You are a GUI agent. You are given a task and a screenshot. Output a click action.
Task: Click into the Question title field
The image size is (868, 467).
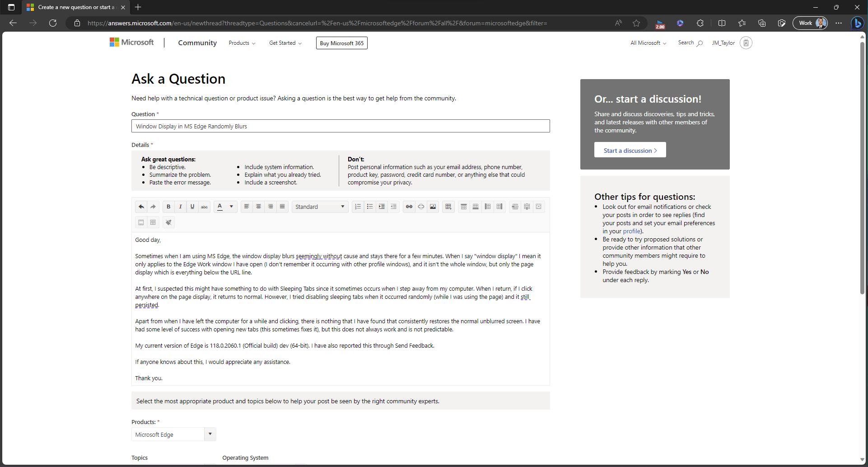341,126
